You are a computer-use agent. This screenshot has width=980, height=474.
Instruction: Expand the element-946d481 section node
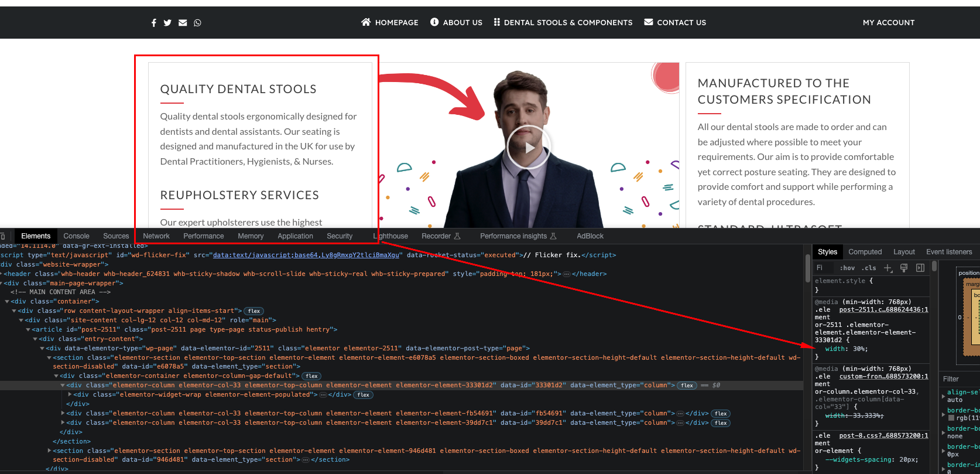tap(49, 451)
